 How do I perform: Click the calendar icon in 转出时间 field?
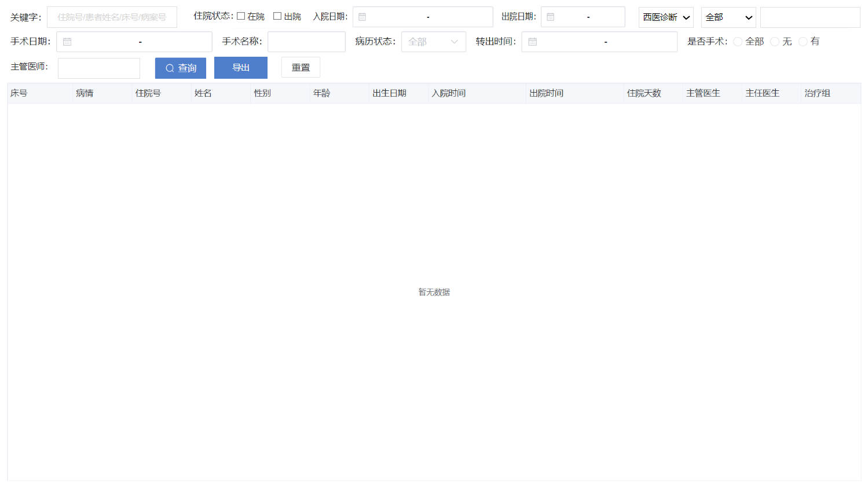532,42
